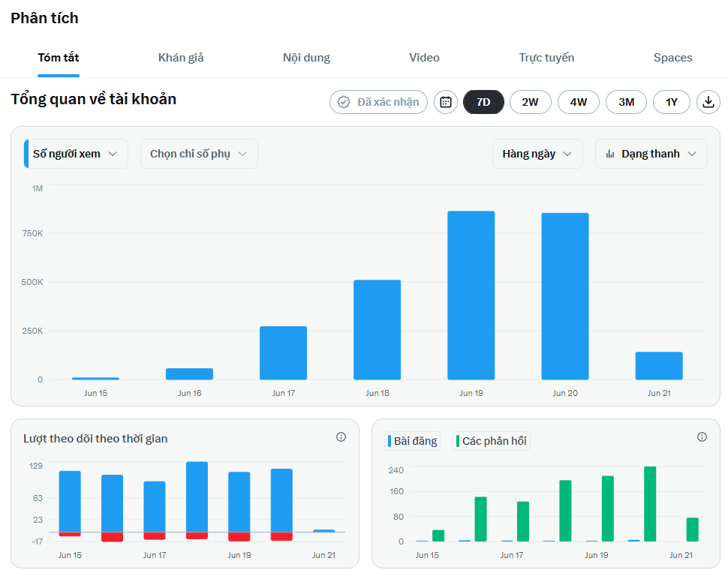Select the 4W time range
728x570 pixels.
pyautogui.click(x=579, y=102)
